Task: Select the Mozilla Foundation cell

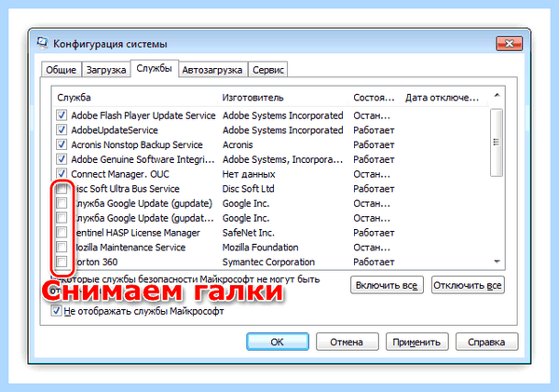Action: pyautogui.click(x=260, y=248)
